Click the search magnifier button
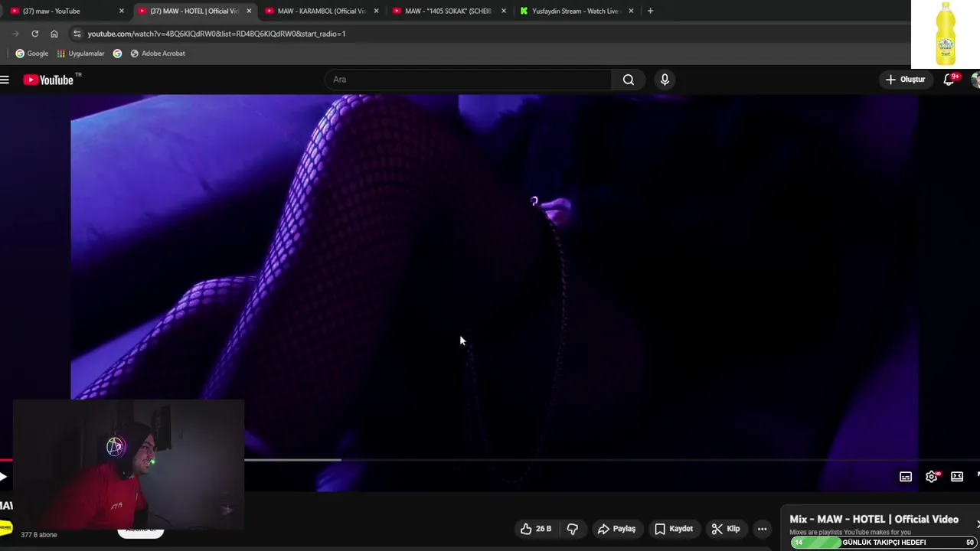Viewport: 980px width, 551px height. [x=629, y=80]
